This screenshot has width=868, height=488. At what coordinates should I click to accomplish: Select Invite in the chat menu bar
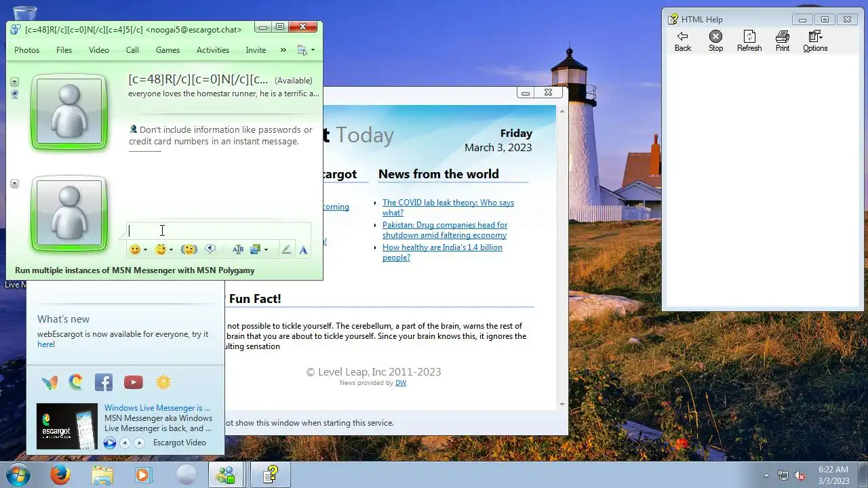click(256, 50)
